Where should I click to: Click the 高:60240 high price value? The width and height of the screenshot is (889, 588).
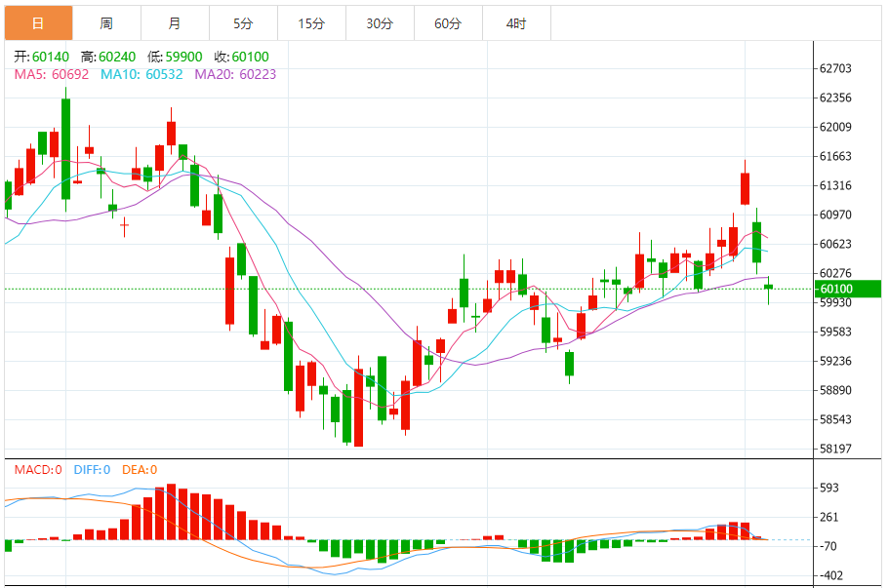click(108, 57)
